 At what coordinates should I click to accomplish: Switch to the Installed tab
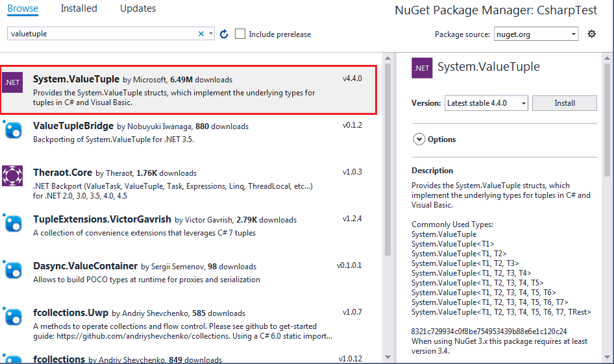pos(79,8)
